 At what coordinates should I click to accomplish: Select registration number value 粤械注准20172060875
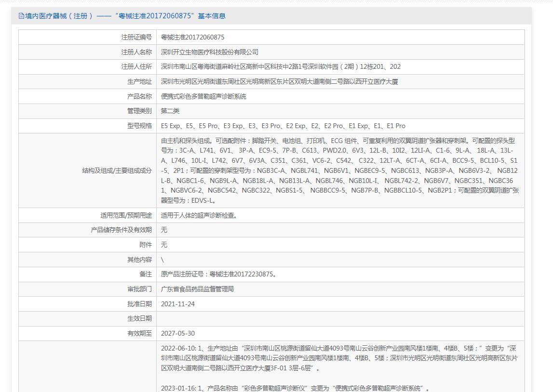pos(192,37)
